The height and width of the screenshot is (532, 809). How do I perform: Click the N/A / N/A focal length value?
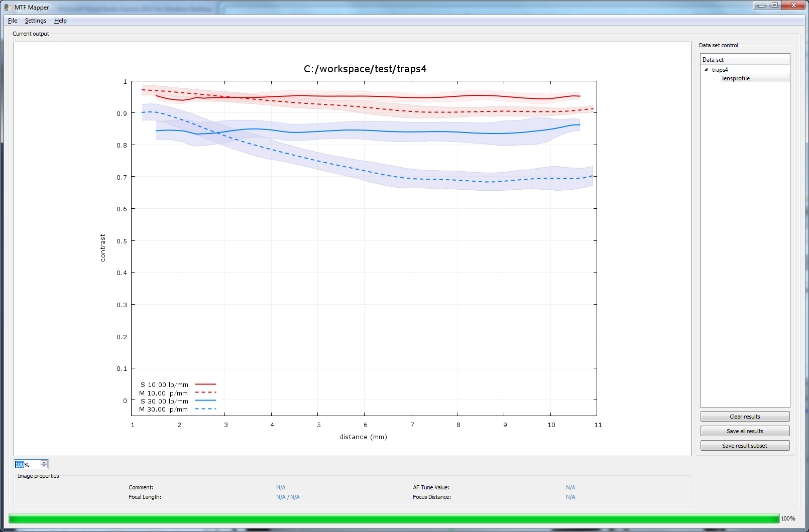[x=288, y=497]
